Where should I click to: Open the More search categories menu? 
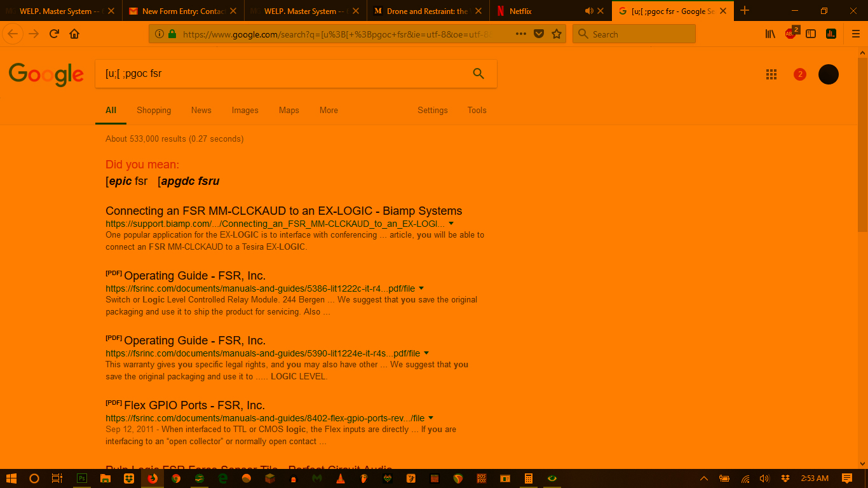click(329, 110)
